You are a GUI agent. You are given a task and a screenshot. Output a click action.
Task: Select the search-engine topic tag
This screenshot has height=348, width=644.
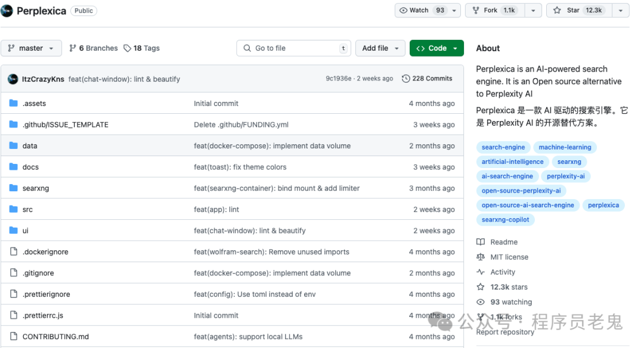(503, 147)
